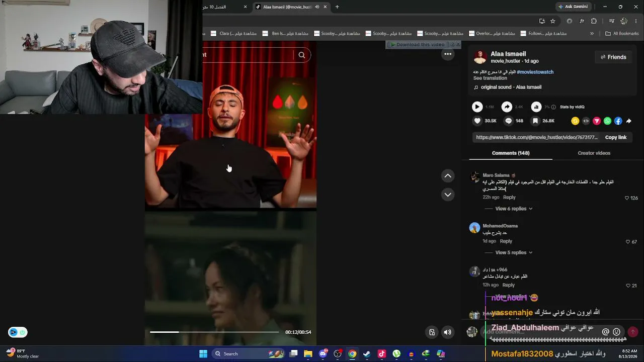Image resolution: width=644 pixels, height=362 pixels.
Task: Send to friends via the pink icon
Action: [597, 121]
